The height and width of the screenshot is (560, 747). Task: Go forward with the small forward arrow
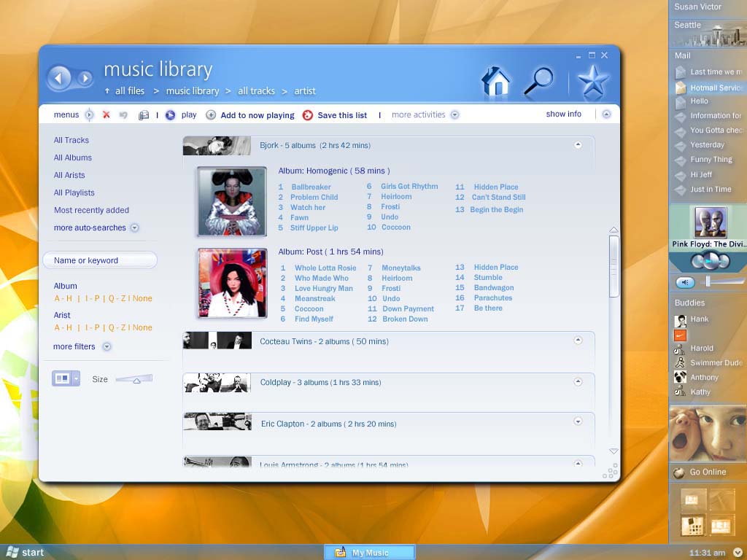[85, 77]
